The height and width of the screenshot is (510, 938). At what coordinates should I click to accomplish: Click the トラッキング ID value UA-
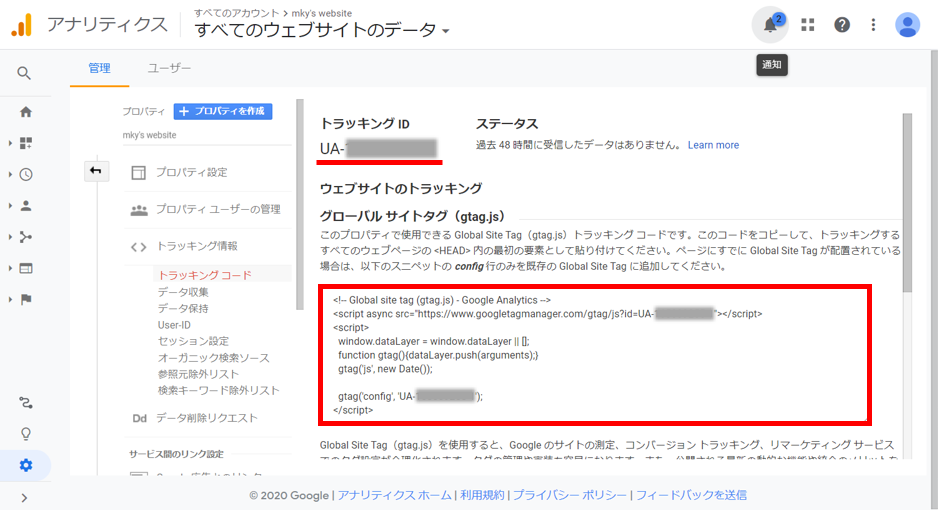point(378,148)
